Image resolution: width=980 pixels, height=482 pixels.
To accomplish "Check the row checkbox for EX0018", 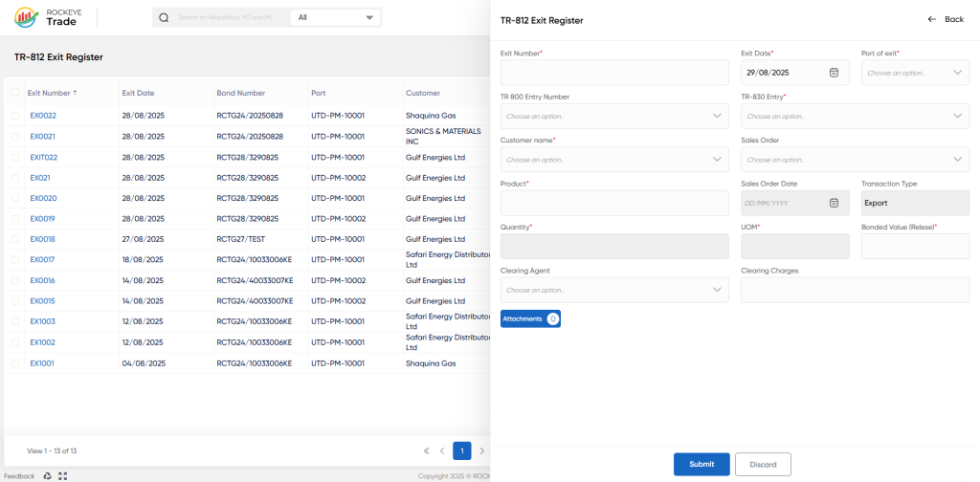I will coord(15,239).
